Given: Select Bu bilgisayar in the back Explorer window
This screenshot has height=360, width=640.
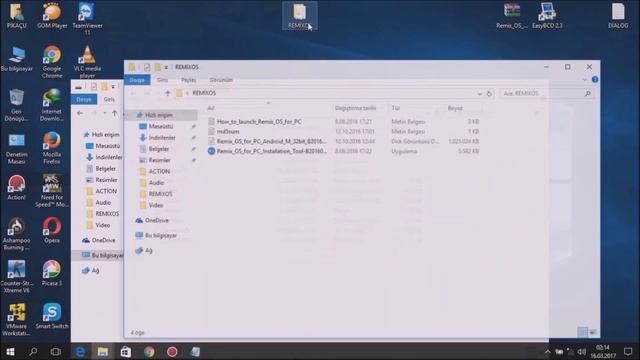Looking at the screenshot, I should coord(107,256).
